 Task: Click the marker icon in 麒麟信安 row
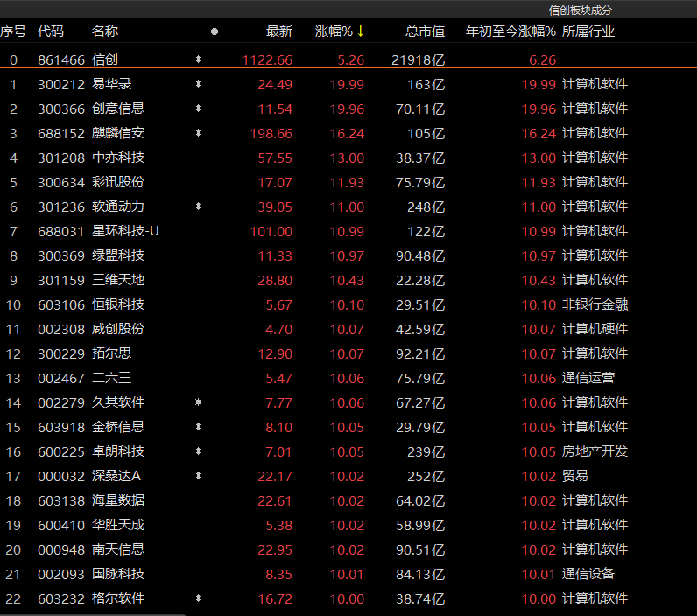tap(198, 132)
